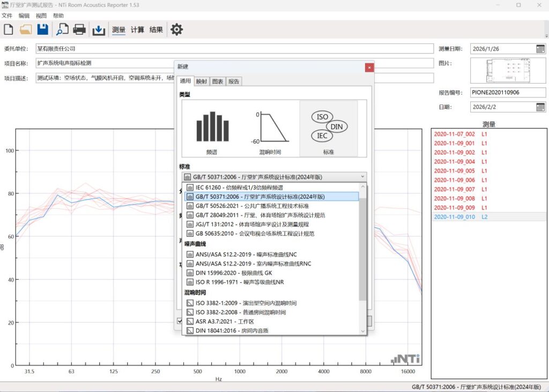The image size is (549, 392).
Task: Select the 频谱 spectrum type icon
Action: point(212,130)
